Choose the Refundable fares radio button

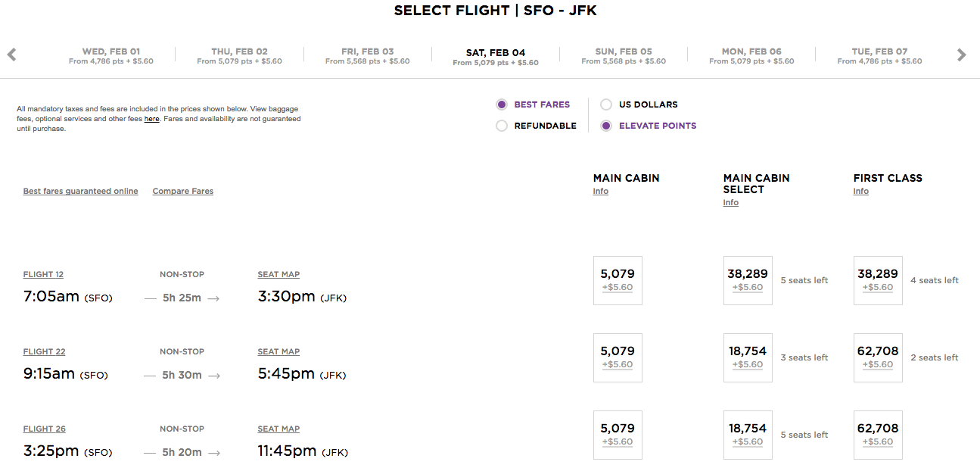pos(502,126)
